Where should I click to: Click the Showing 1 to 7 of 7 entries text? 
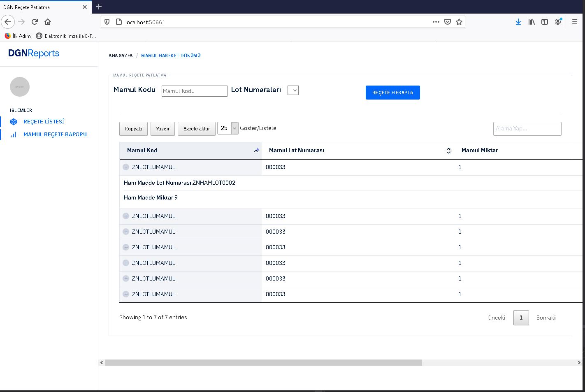153,318
